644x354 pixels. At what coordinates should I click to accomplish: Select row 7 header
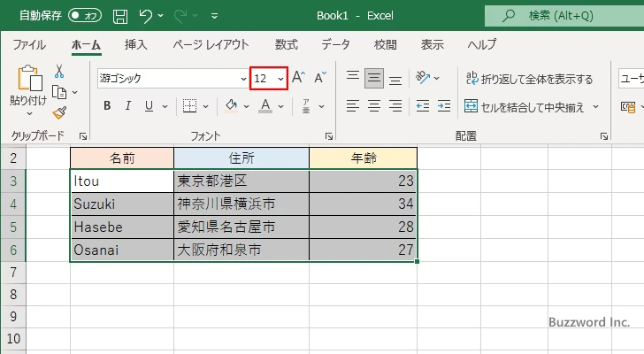click(13, 272)
